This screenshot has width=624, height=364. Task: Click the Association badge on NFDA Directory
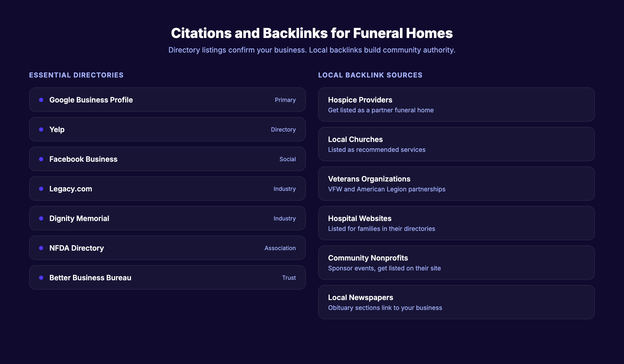pos(280,248)
